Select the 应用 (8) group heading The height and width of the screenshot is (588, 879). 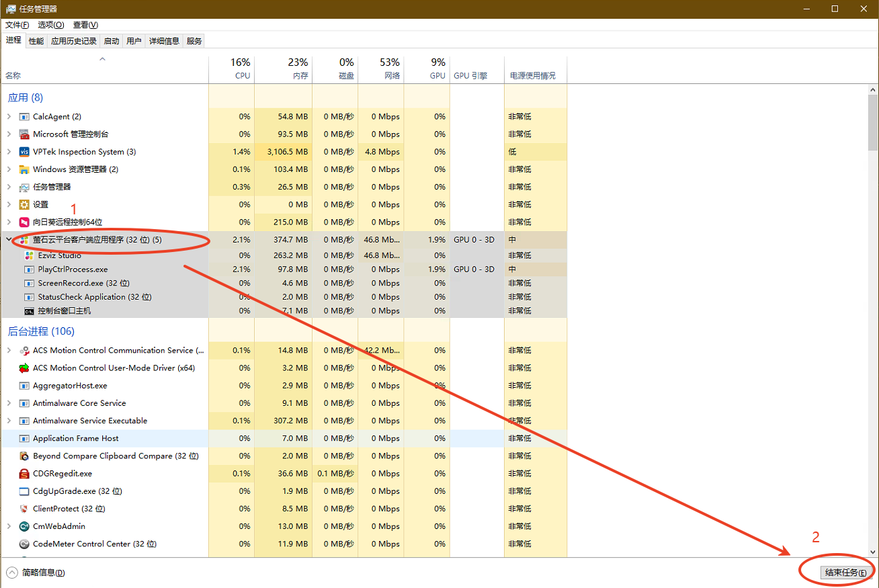[x=26, y=98]
